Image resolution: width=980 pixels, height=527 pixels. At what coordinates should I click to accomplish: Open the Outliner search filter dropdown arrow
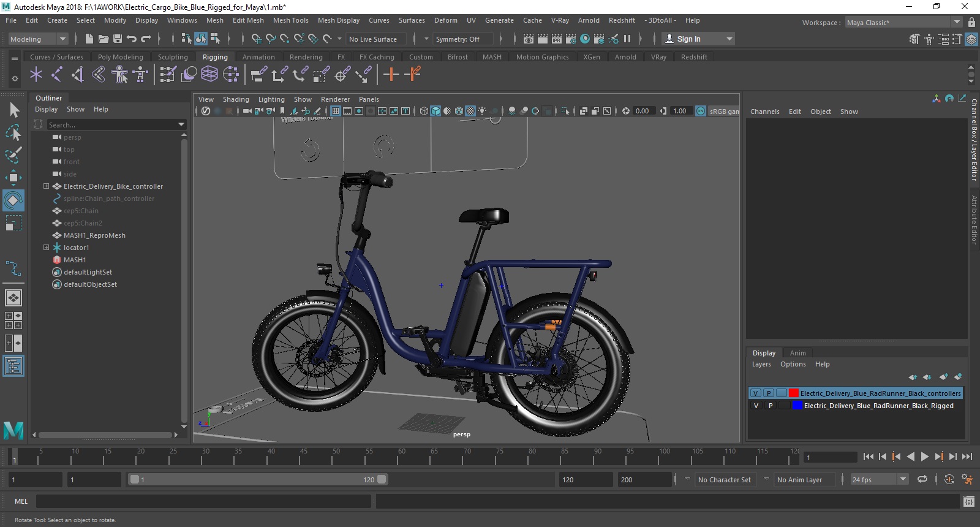pos(181,124)
